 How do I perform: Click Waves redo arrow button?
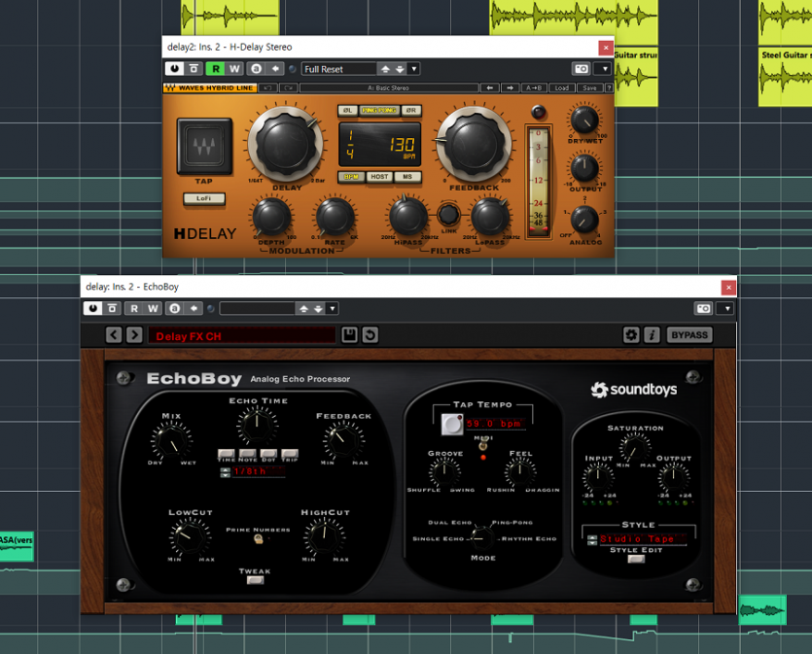289,88
